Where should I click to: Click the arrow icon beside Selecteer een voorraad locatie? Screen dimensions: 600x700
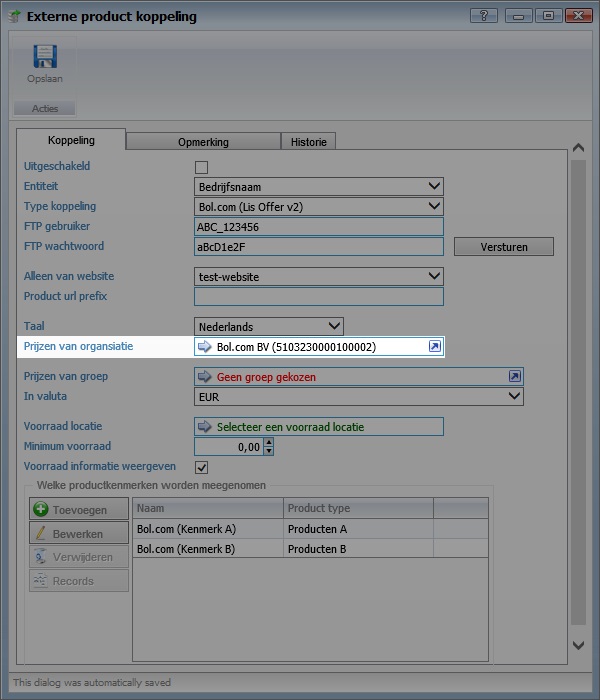pos(205,427)
